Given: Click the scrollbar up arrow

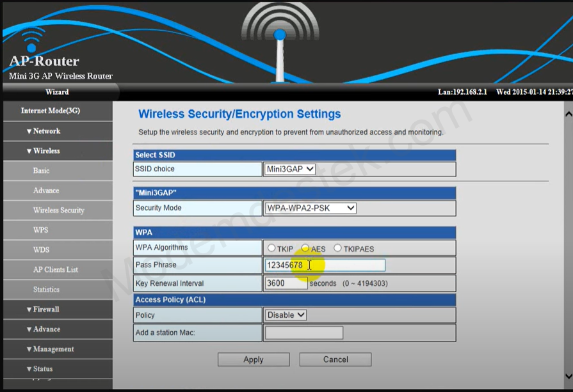Looking at the screenshot, I should click(568, 114).
